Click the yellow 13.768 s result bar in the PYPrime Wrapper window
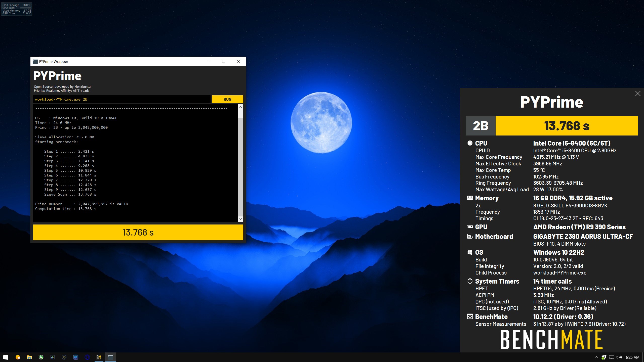This screenshot has height=362, width=644. (x=138, y=232)
